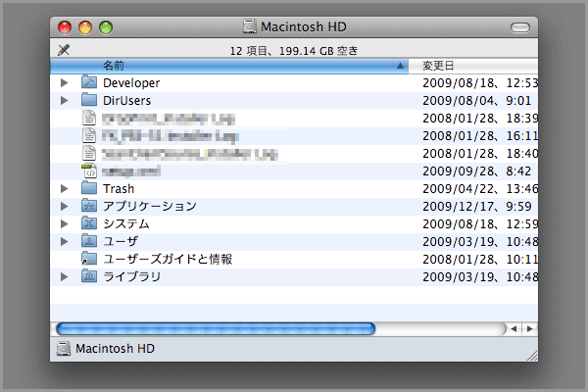Click the horizontal scrollbar thumb
The width and height of the screenshot is (588, 392).
pos(216,329)
